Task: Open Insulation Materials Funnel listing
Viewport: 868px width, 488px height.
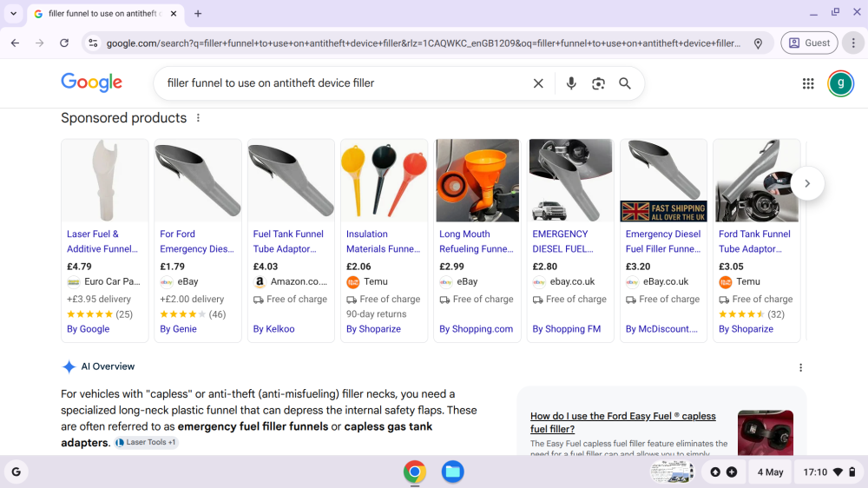Action: pyautogui.click(x=383, y=241)
